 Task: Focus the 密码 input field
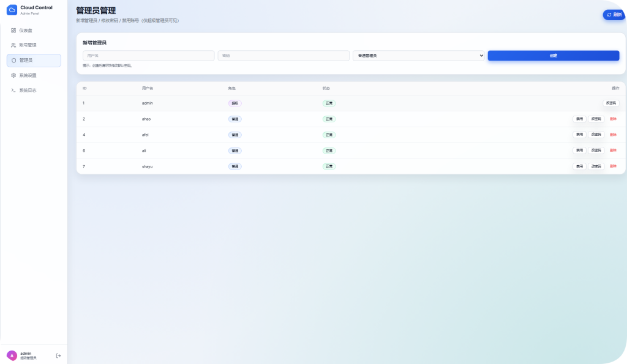pyautogui.click(x=283, y=56)
